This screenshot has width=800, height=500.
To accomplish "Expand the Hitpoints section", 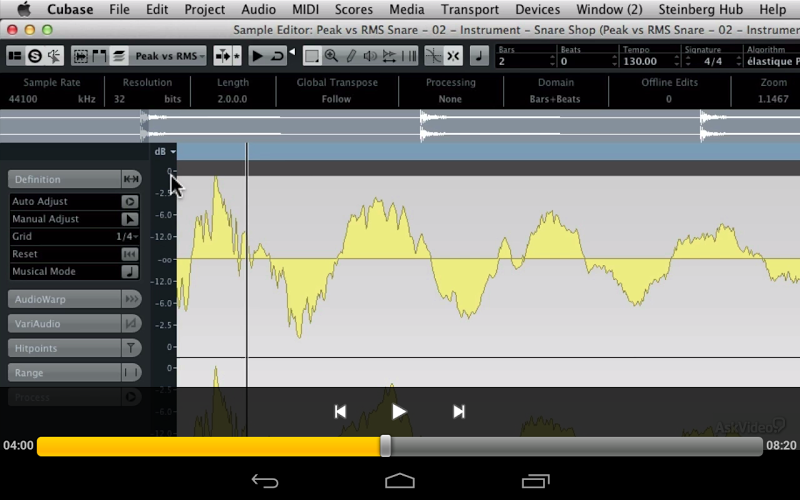I will (x=64, y=348).
